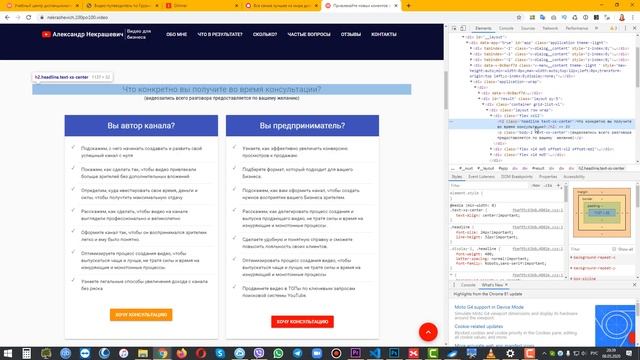Open Adobe Premiere Pro from the taskbar

click(x=356, y=353)
